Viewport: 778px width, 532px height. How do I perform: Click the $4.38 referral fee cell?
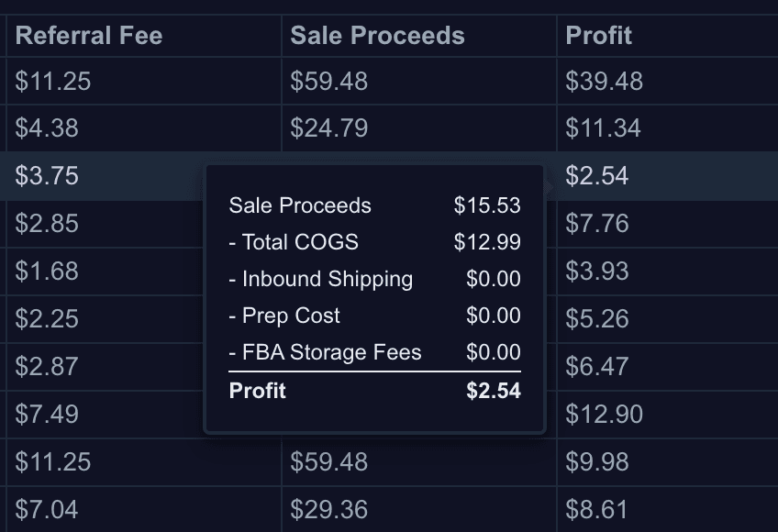click(143, 128)
